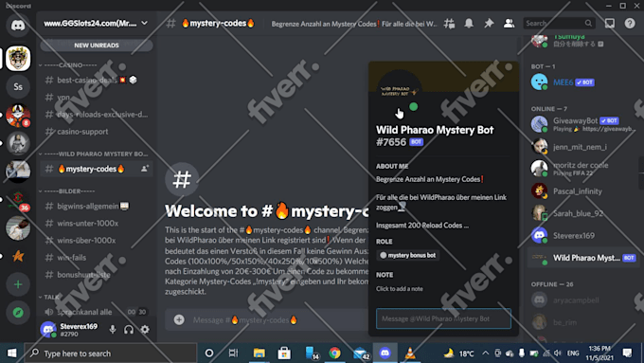Select MEE6 bot in member list

point(583,82)
